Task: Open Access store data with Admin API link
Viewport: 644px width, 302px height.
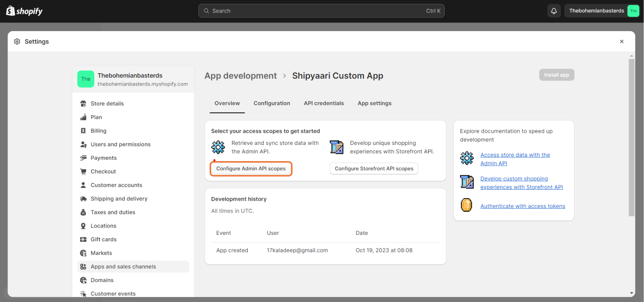Action: pos(515,159)
